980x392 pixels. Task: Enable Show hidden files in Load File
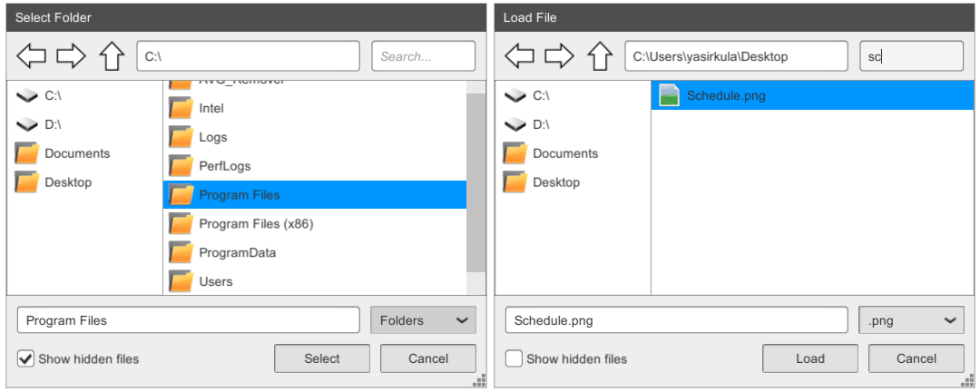514,358
